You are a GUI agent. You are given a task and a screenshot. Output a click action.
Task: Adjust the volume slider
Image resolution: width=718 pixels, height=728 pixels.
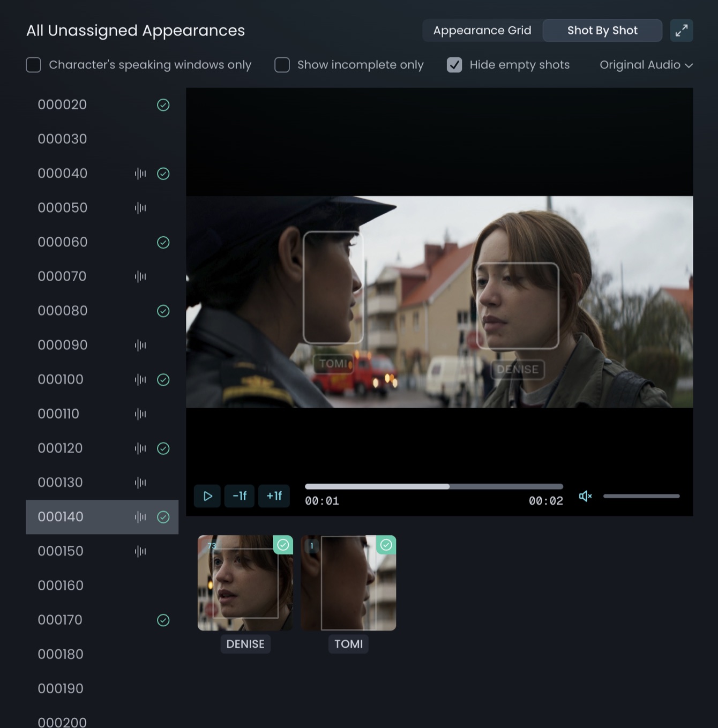pyautogui.click(x=641, y=496)
